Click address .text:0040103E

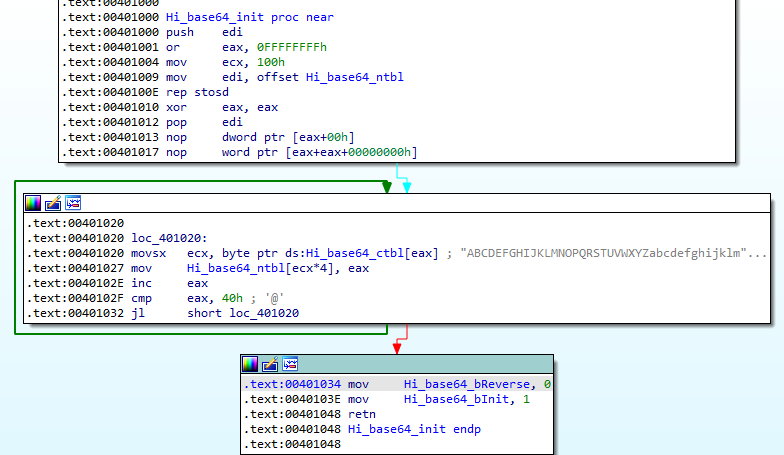click(x=292, y=399)
